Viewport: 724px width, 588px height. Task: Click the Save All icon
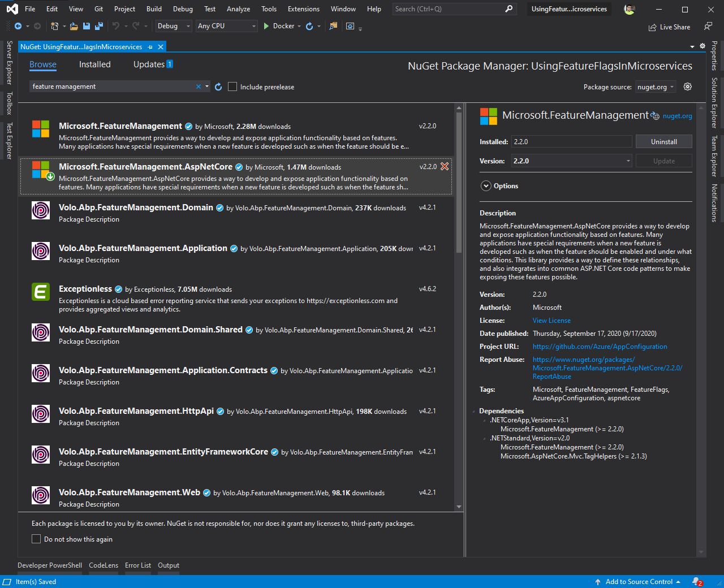click(99, 26)
